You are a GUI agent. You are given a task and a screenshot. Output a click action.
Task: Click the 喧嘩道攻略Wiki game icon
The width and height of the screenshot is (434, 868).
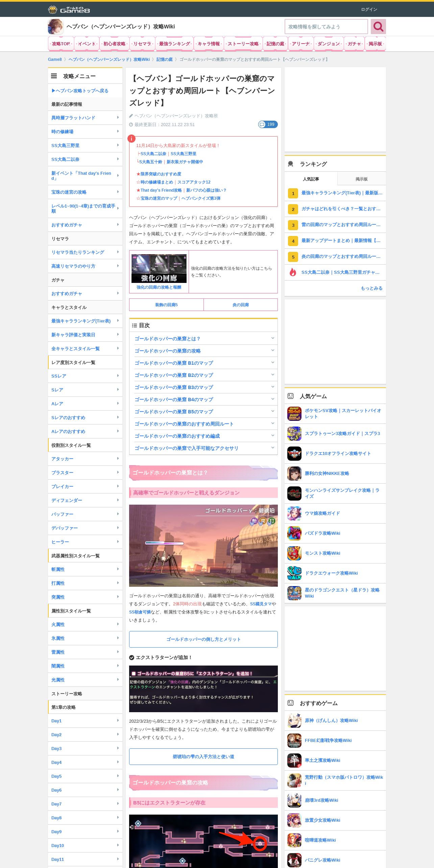(x=294, y=840)
